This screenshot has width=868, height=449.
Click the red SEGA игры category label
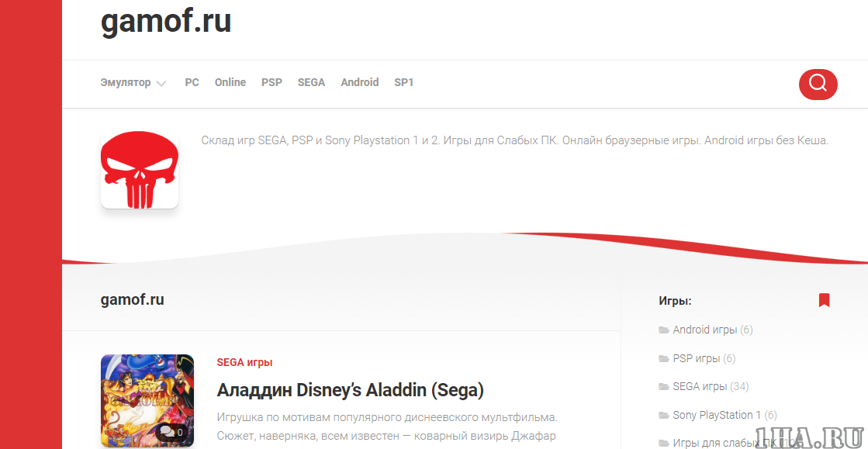(x=244, y=362)
